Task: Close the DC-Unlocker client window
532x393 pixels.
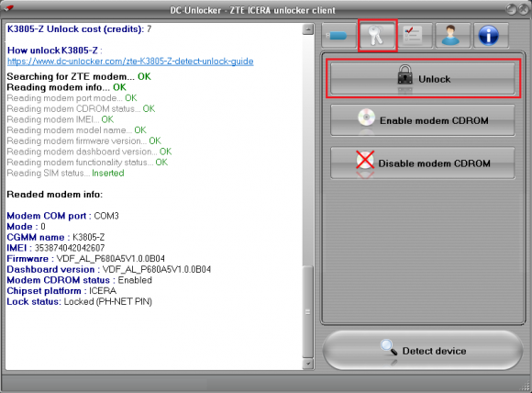Action: 524,9
